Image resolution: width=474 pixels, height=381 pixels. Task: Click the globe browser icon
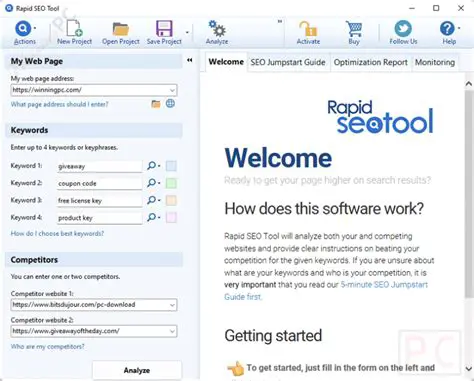pyautogui.click(x=170, y=104)
